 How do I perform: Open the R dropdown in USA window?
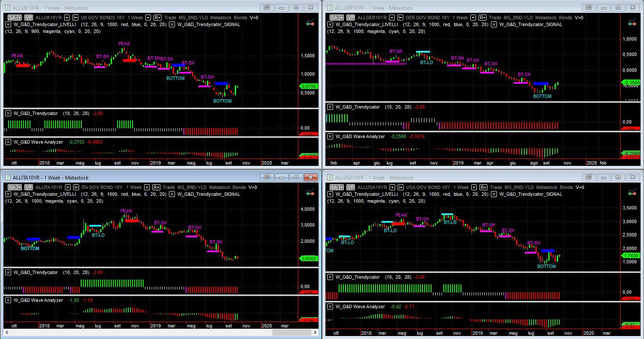(482, 187)
